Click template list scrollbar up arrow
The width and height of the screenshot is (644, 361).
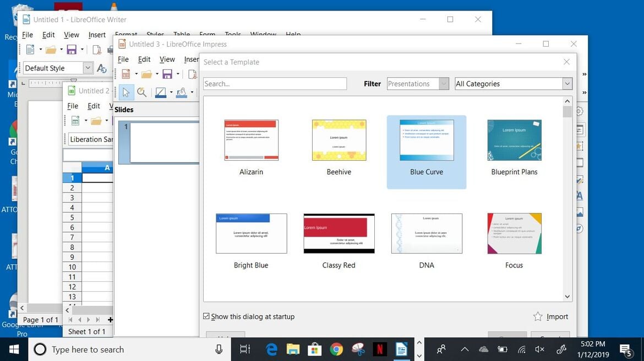567,101
